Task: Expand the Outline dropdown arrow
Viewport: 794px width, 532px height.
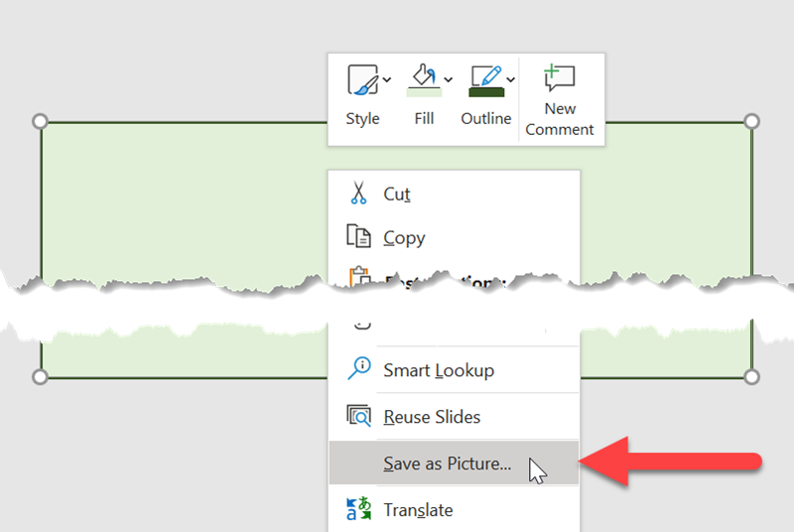Action: coord(511,79)
